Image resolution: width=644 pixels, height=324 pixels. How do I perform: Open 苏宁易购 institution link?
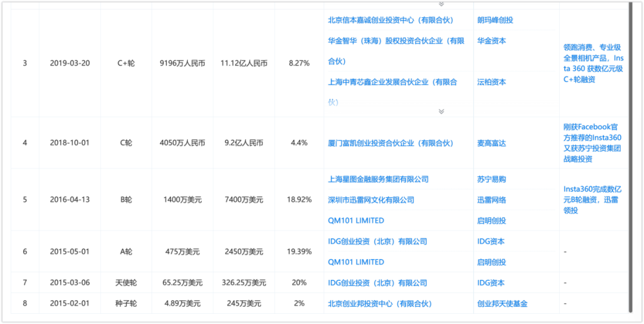(492, 179)
